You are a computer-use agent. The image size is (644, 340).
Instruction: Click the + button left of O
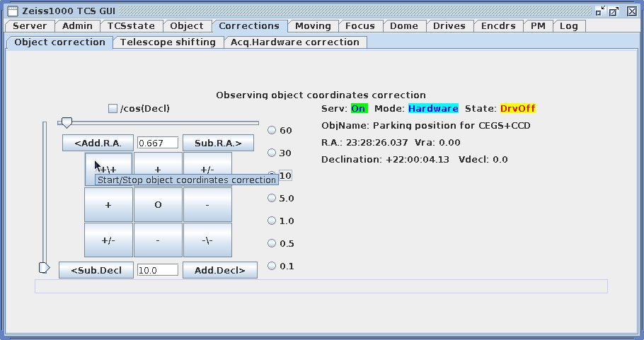(108, 205)
